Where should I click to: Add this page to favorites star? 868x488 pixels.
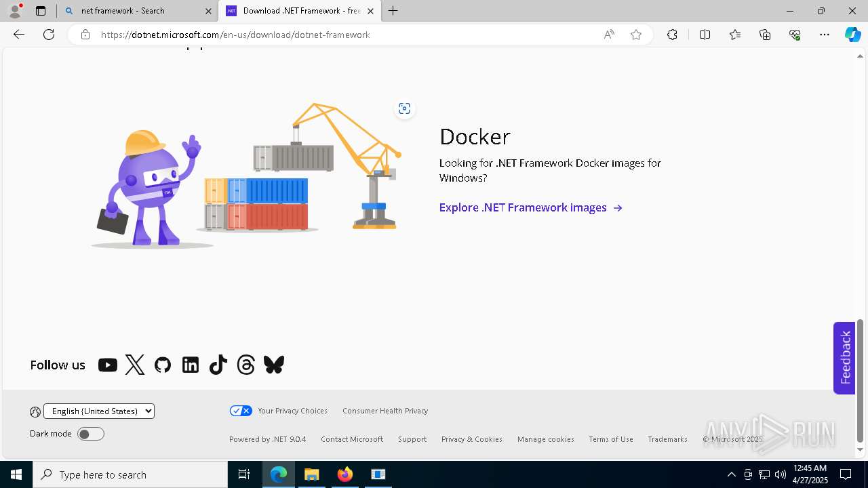click(x=635, y=35)
